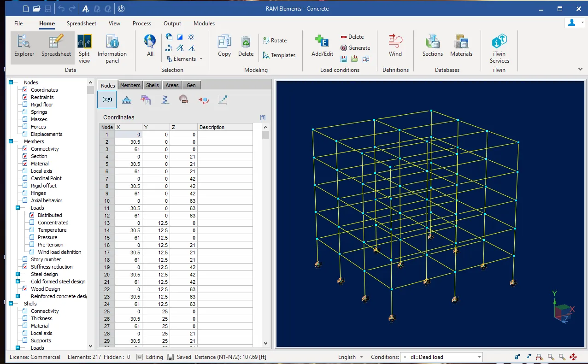The height and width of the screenshot is (364, 588).
Task: Switch to Split view
Action: coord(84,48)
